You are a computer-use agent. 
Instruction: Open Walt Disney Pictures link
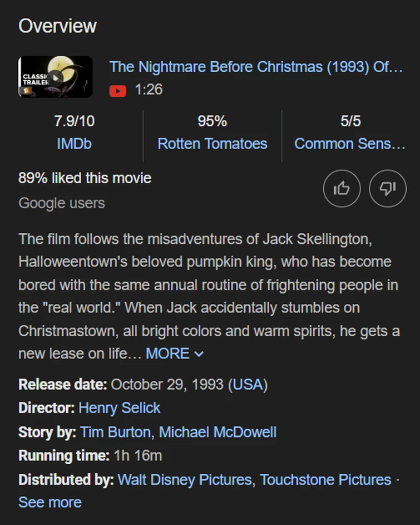click(x=184, y=479)
